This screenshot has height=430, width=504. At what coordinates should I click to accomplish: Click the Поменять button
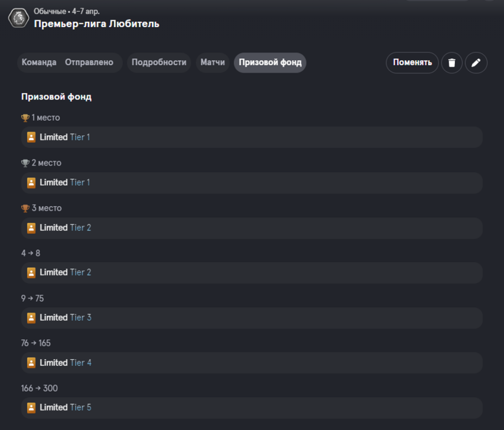pos(412,63)
